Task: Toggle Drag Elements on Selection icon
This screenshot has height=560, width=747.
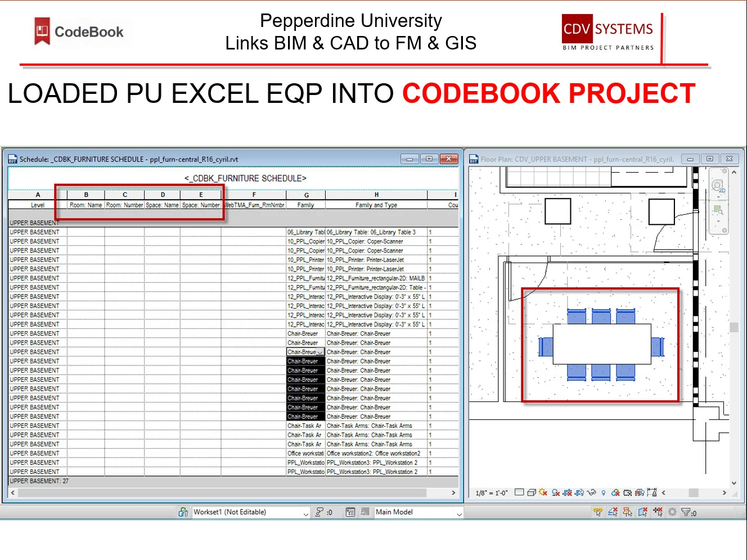Action: point(658,512)
